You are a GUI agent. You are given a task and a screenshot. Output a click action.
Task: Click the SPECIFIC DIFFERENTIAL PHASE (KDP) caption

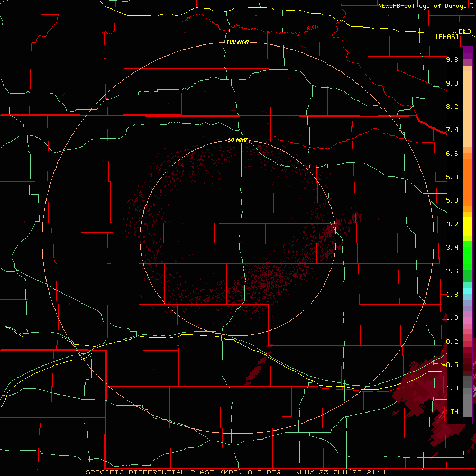(164, 472)
